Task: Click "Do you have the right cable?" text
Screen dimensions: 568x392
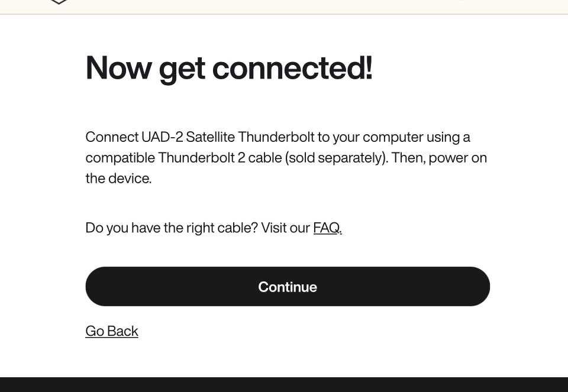Action: (x=172, y=228)
